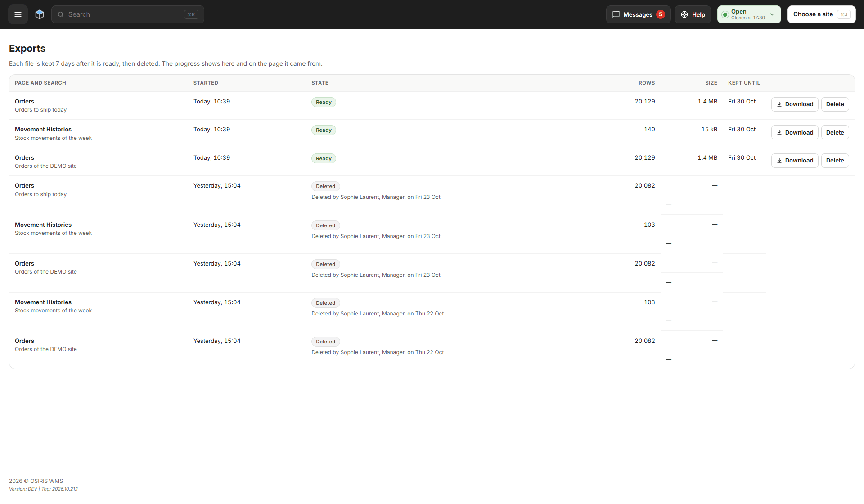Click the Ready badge in the Movement Histories row
This screenshot has width=864, height=504.
(x=324, y=130)
